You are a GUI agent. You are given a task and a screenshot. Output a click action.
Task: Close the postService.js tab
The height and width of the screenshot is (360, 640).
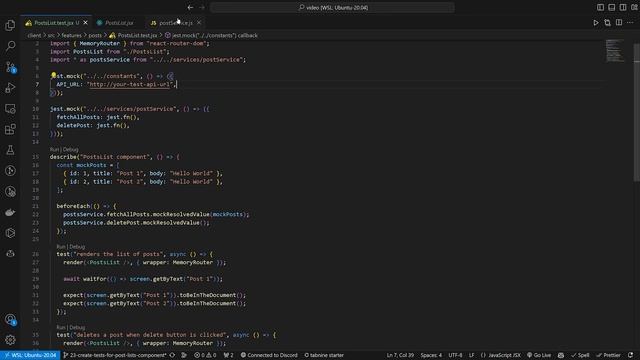(x=199, y=23)
